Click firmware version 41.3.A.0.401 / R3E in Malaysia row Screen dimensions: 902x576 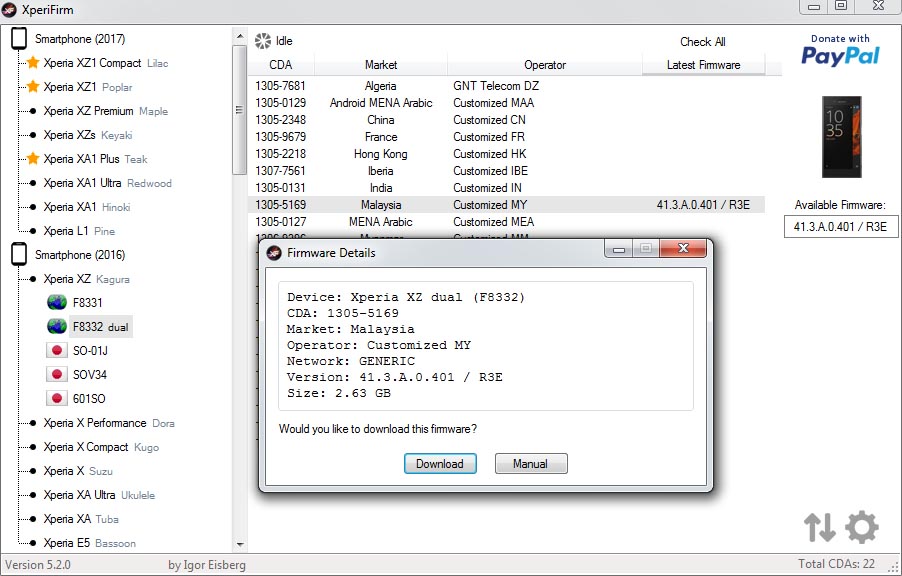(x=703, y=205)
